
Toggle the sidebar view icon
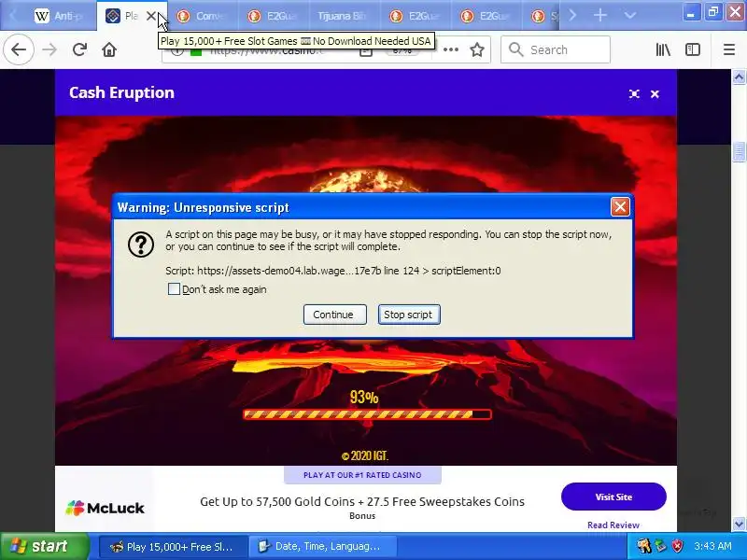(x=693, y=49)
